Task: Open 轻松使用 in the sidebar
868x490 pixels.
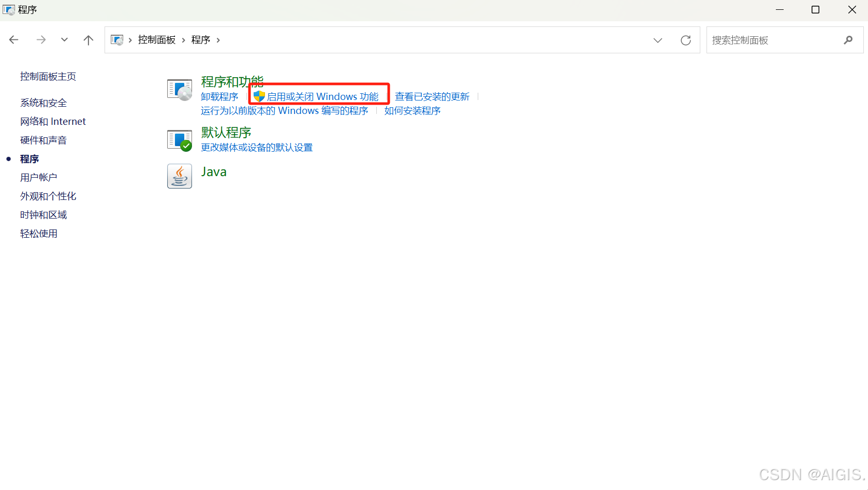Action: click(39, 234)
